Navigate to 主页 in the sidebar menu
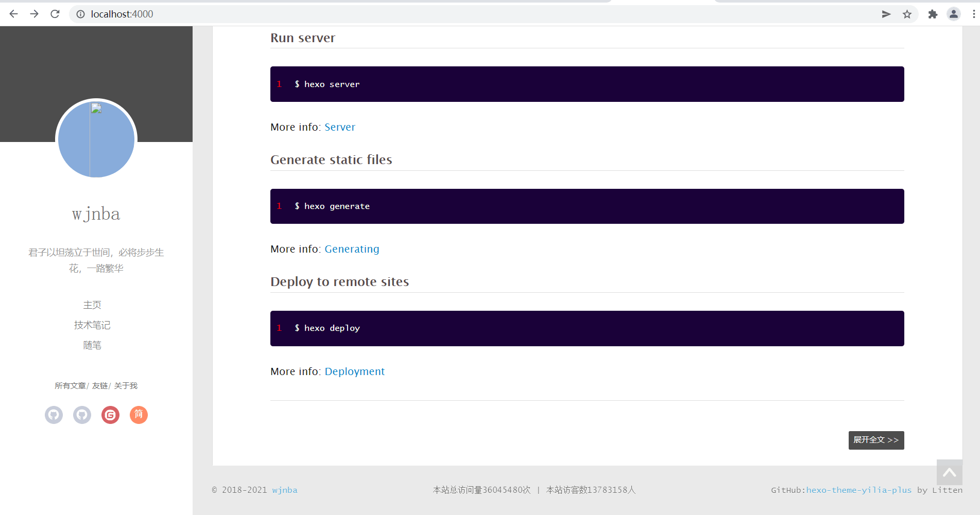980x515 pixels. click(x=92, y=305)
